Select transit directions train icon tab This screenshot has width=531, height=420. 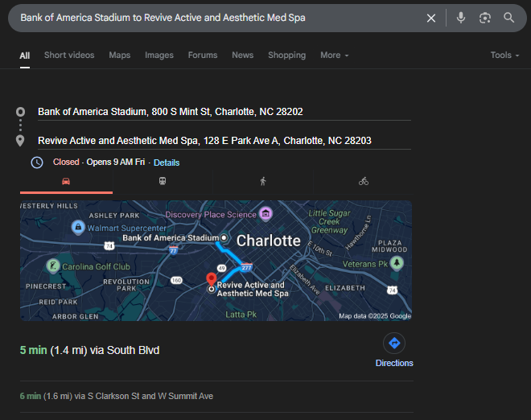[163, 181]
